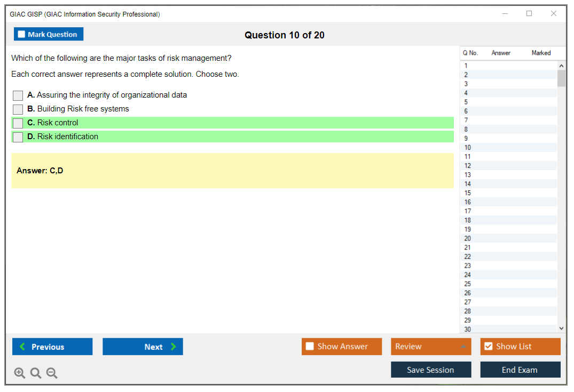This screenshot has width=574, height=392.
Task: Click the checkmark icon inside Show List
Action: click(488, 346)
